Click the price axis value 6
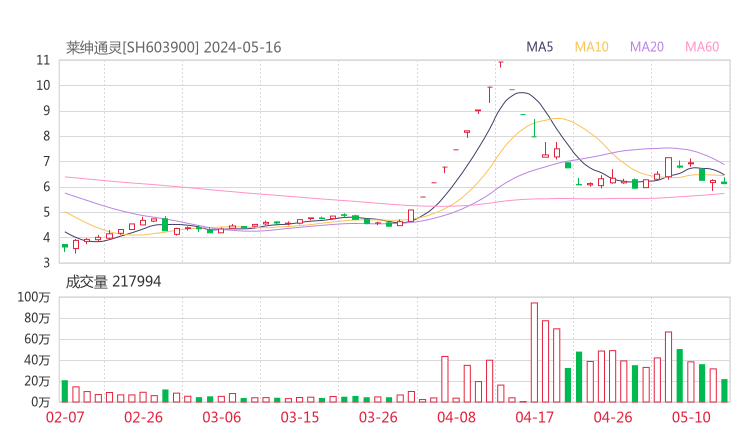The image size is (740, 440). pyautogui.click(x=46, y=187)
